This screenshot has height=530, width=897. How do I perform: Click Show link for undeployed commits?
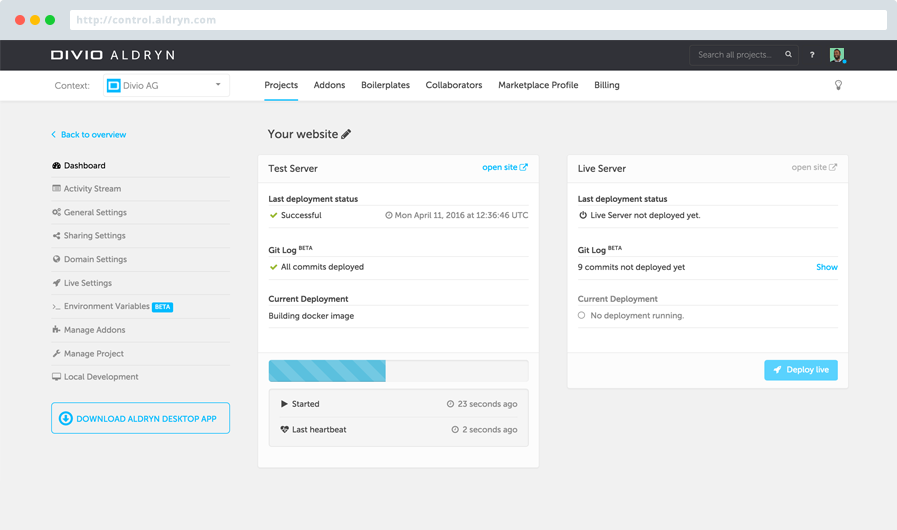827,267
